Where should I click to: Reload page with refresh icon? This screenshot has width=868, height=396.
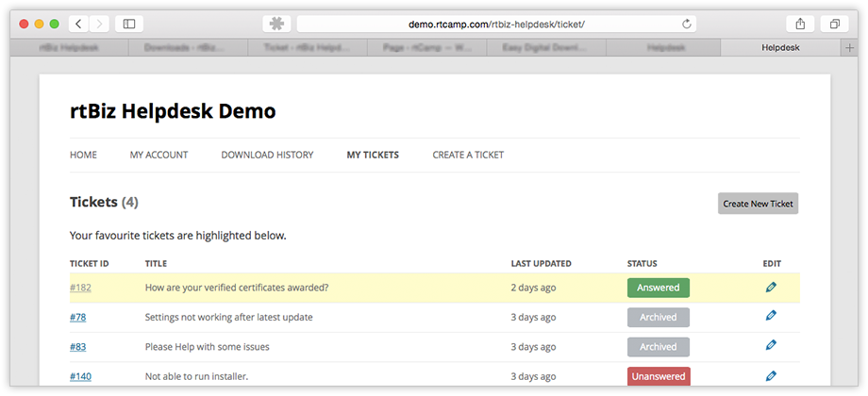pyautogui.click(x=686, y=24)
